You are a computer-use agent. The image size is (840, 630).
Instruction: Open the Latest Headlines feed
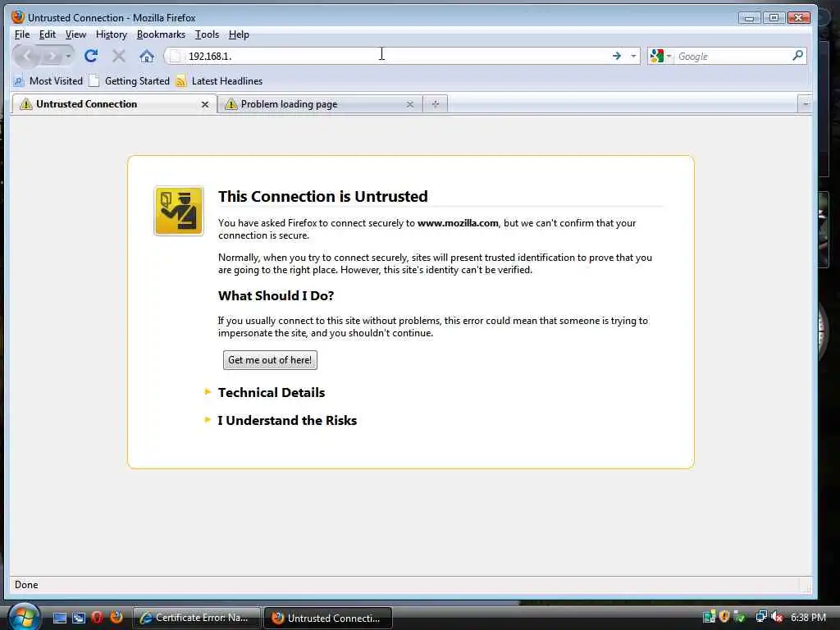tap(219, 81)
